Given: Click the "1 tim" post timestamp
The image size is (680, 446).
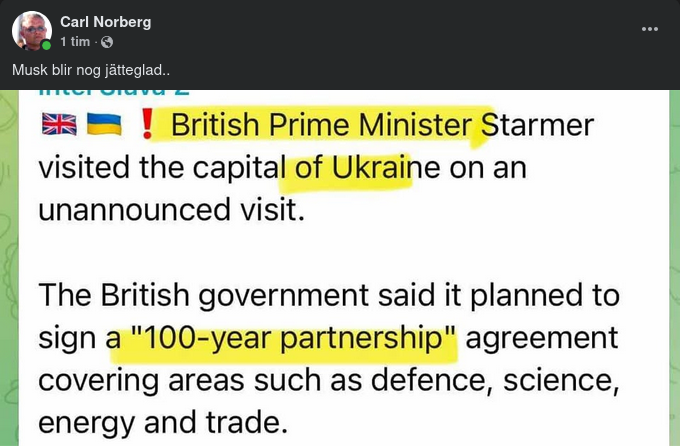Looking at the screenshot, I should pos(75,42).
